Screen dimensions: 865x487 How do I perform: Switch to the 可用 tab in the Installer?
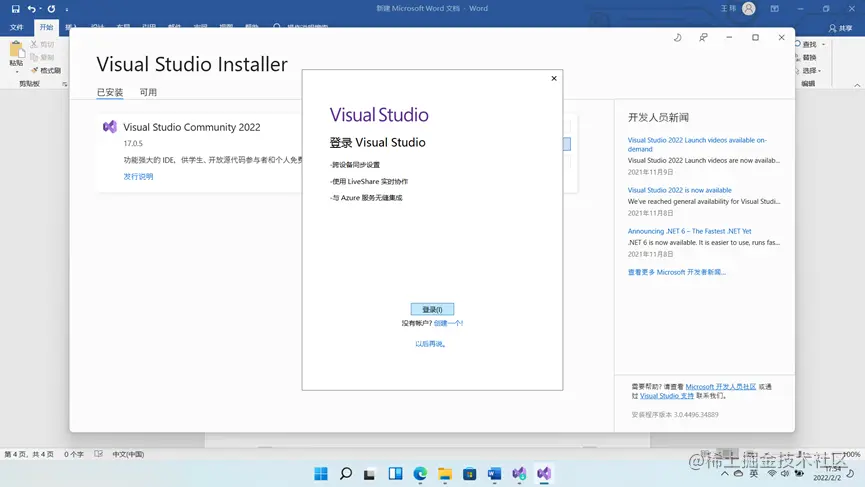[x=148, y=92]
